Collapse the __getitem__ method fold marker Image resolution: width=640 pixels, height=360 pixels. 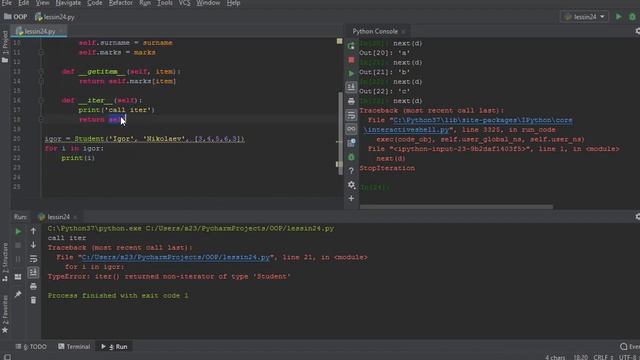tap(41, 71)
